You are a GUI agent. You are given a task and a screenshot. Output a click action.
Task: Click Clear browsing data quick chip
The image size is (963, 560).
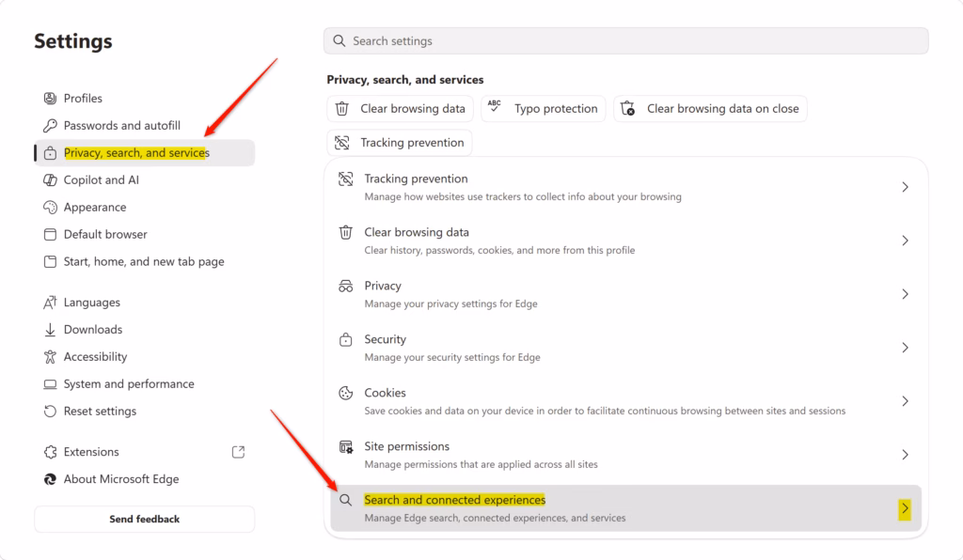(400, 109)
